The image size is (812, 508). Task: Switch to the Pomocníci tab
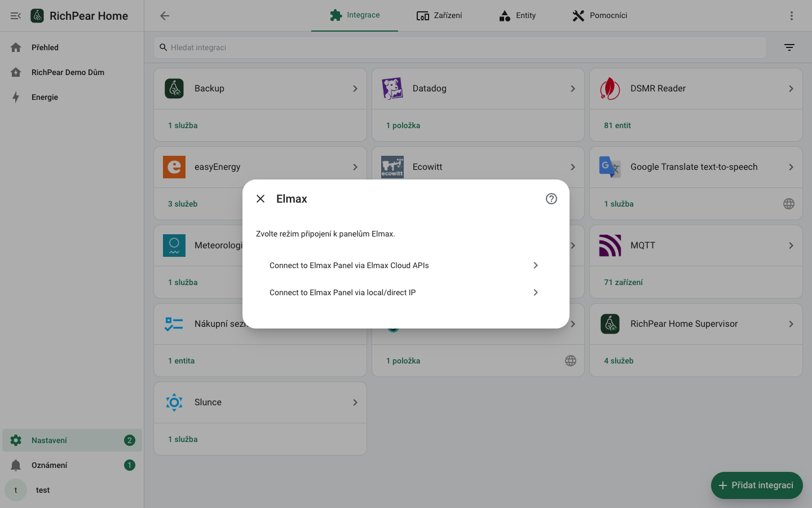coord(600,15)
